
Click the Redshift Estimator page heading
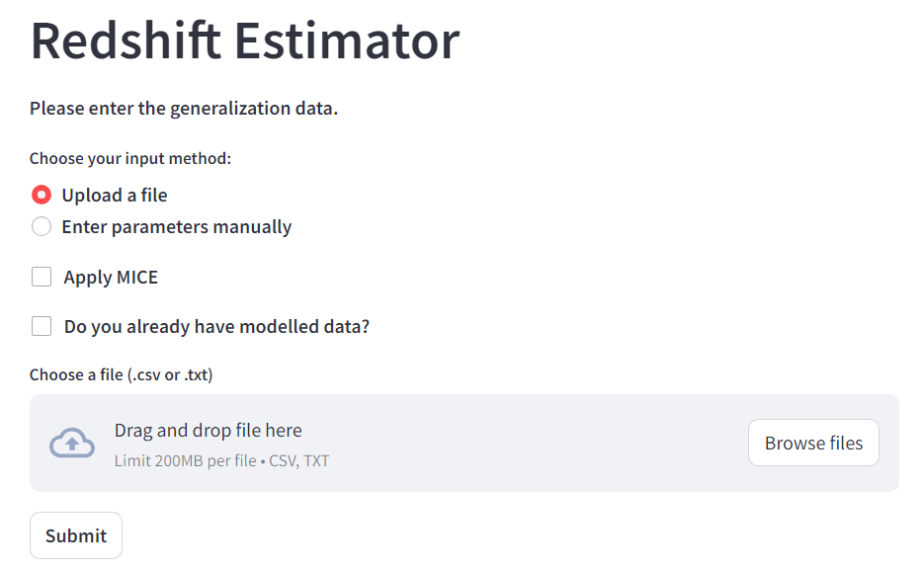245,41
